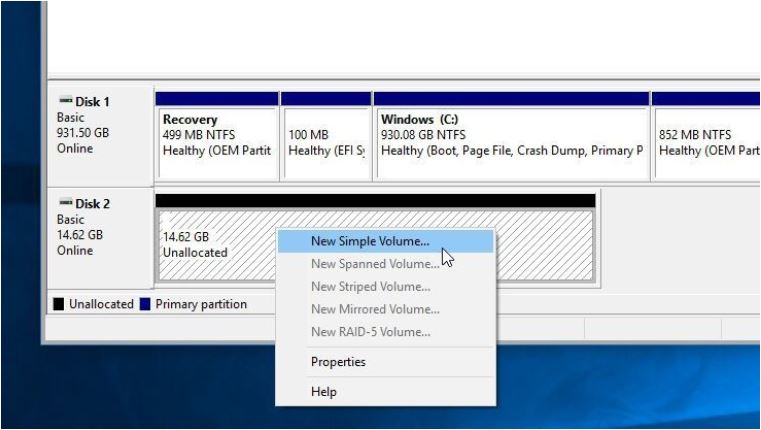This screenshot has height=430, width=761.
Task: Click the Disk 2 drive icon
Action: [x=65, y=202]
